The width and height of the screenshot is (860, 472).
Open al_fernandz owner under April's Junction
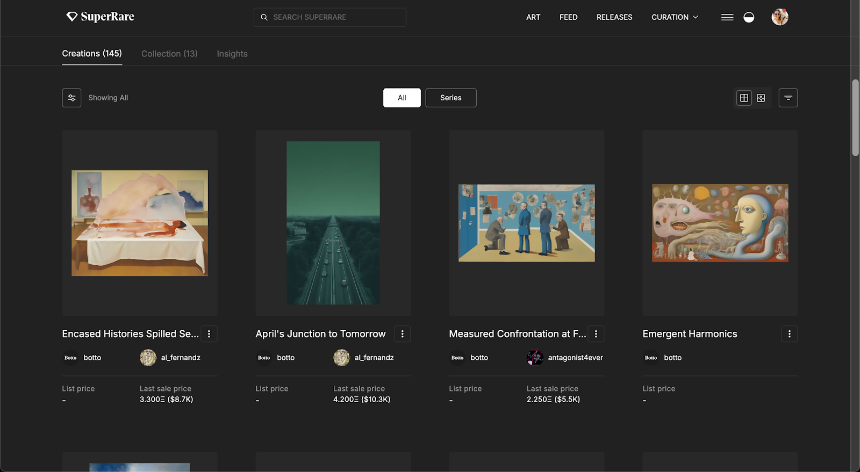point(364,357)
